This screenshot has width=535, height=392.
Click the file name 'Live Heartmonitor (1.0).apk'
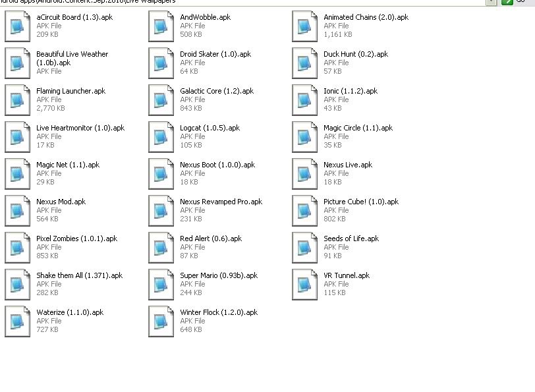(x=80, y=128)
